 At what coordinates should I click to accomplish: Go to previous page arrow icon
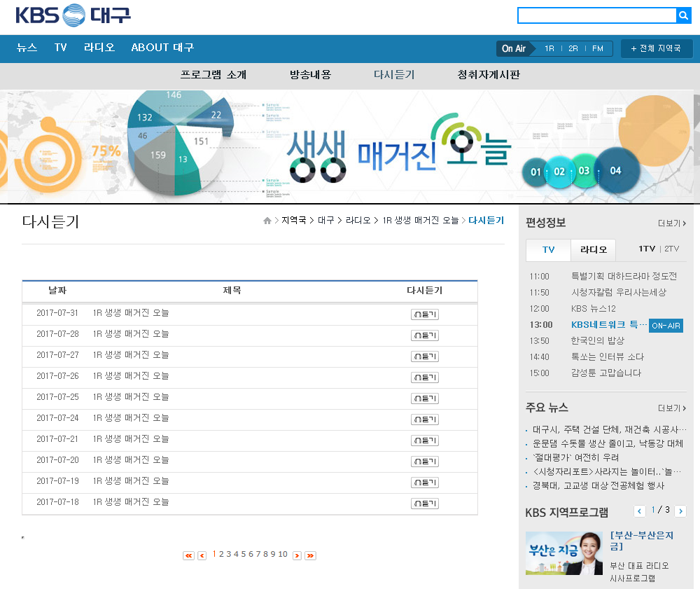pos(202,555)
